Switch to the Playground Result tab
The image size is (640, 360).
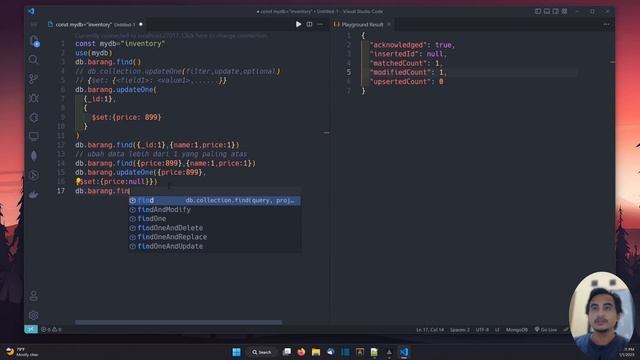[x=362, y=24]
